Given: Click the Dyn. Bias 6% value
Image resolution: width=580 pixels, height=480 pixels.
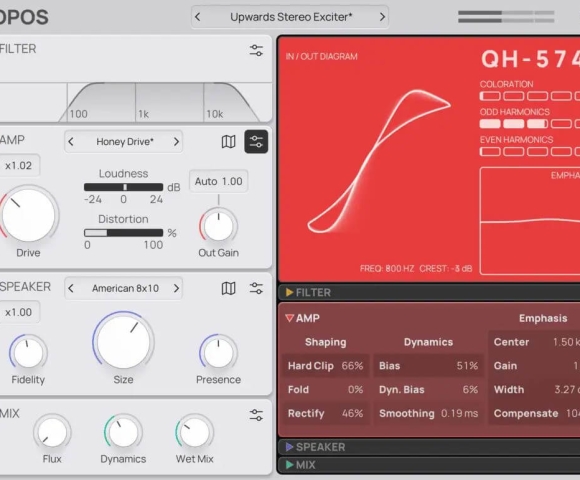Looking at the screenshot, I should click(x=470, y=389).
